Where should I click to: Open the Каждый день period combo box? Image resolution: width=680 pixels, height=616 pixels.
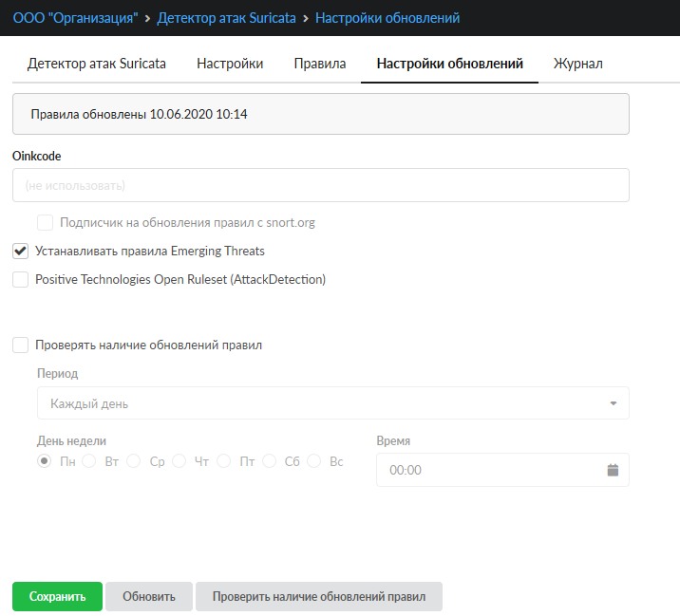pos(333,403)
